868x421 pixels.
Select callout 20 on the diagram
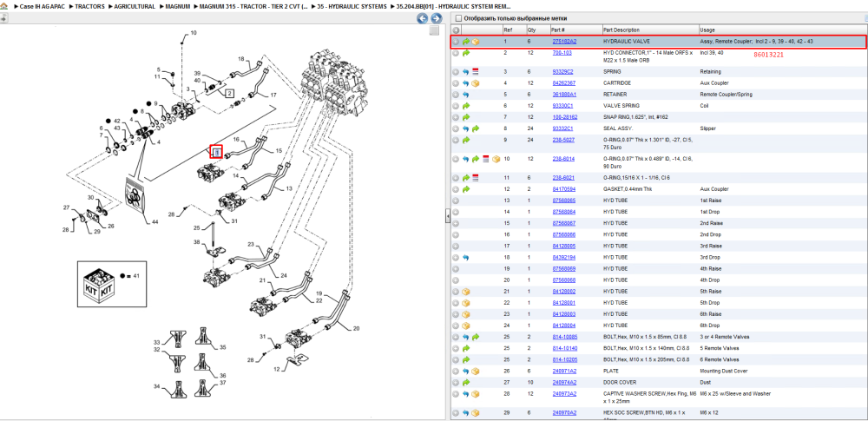(x=356, y=328)
